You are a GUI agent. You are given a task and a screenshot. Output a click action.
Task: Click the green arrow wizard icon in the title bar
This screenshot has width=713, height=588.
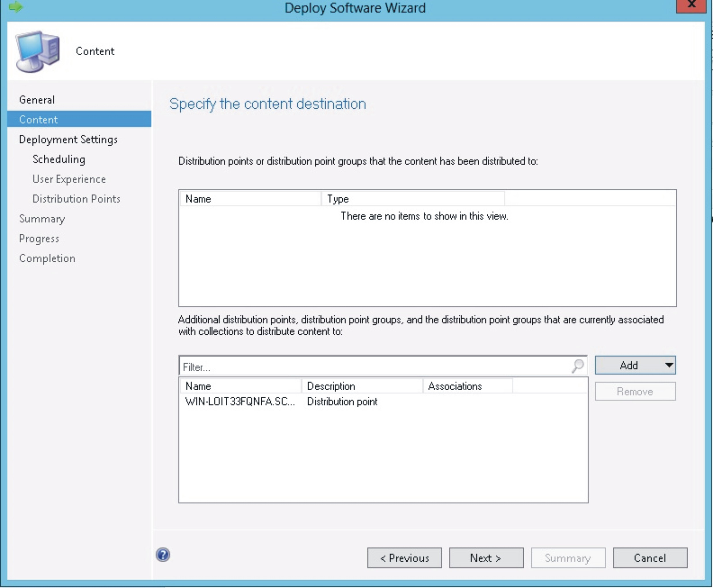[16, 6]
